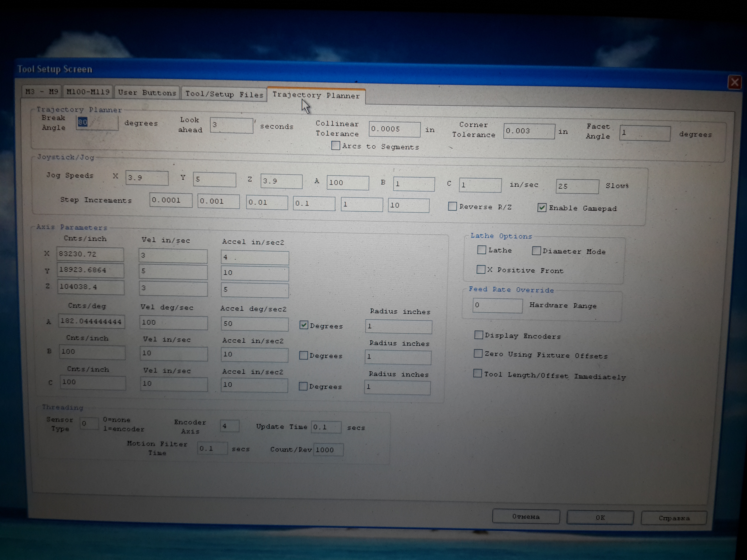747x560 pixels.
Task: Toggle the Reverse R/Z checkbox
Action: pyautogui.click(x=452, y=206)
